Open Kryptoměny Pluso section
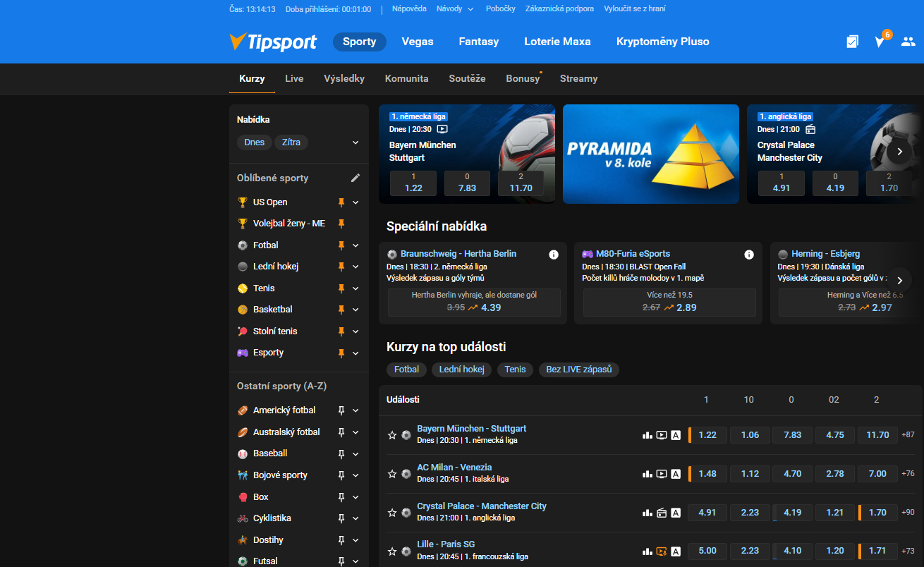 (663, 42)
